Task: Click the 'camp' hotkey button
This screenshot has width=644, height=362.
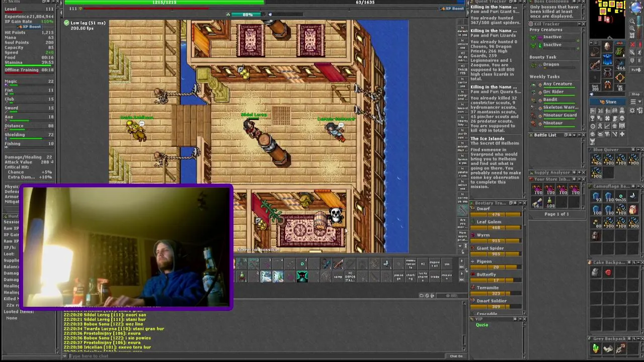Action: [338, 277]
